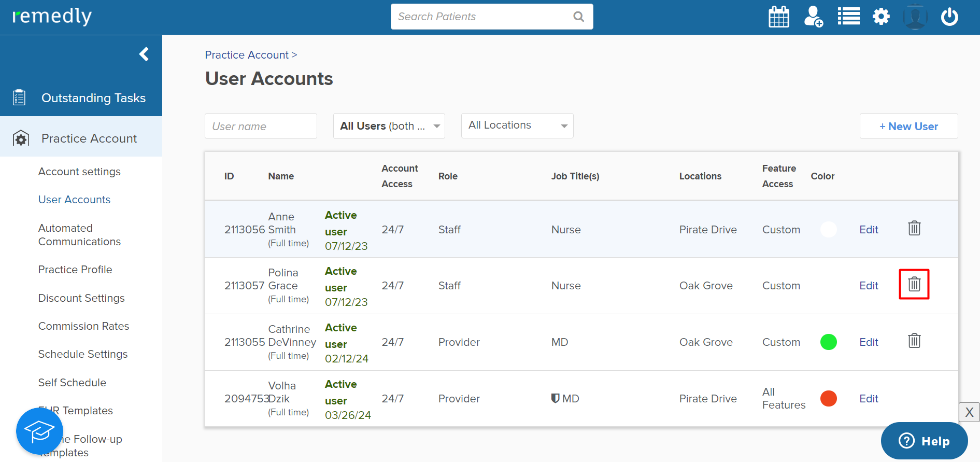The height and width of the screenshot is (462, 980).
Task: Expand the All Locations dropdown
Action: 517,125
